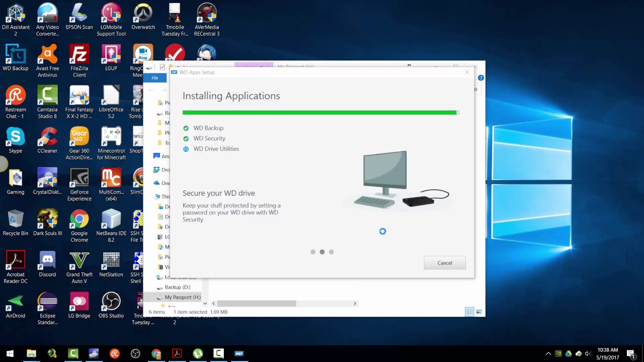The width and height of the screenshot is (644, 362).
Task: Open the Windows Start menu
Action: click(x=10, y=353)
